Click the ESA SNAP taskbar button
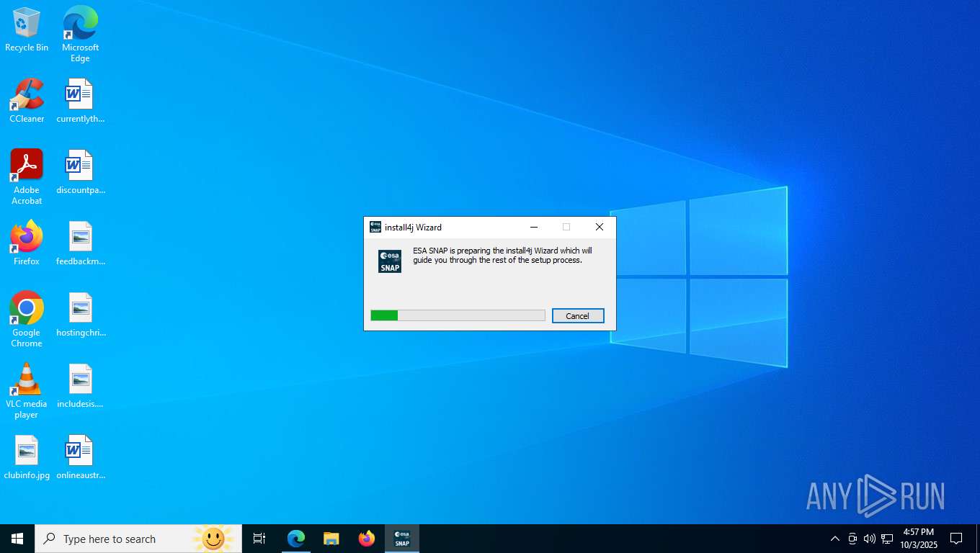Screen dimensions: 980x553 pyautogui.click(x=402, y=539)
